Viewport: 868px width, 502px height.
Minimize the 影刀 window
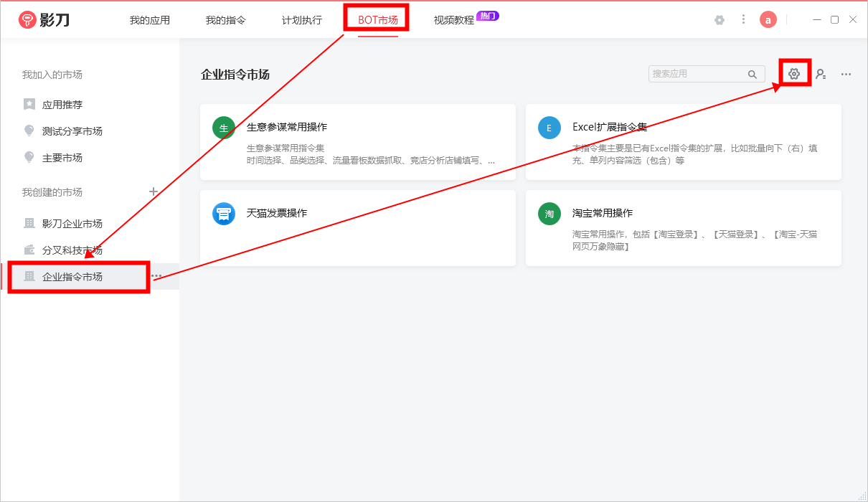pos(816,19)
